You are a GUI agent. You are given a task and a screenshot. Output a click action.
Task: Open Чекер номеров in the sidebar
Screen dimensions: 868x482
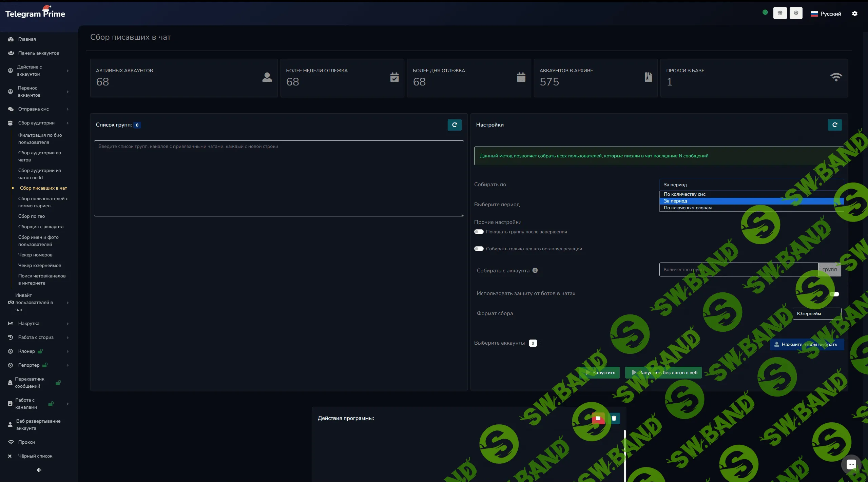[x=35, y=255]
